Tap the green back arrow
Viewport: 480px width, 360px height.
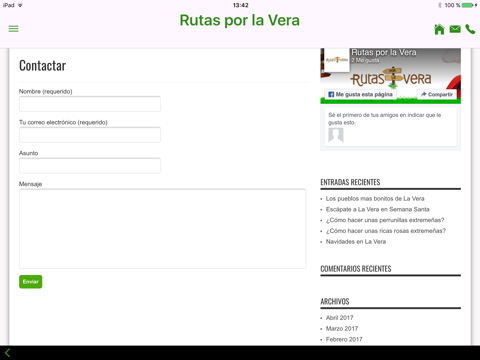8,353
